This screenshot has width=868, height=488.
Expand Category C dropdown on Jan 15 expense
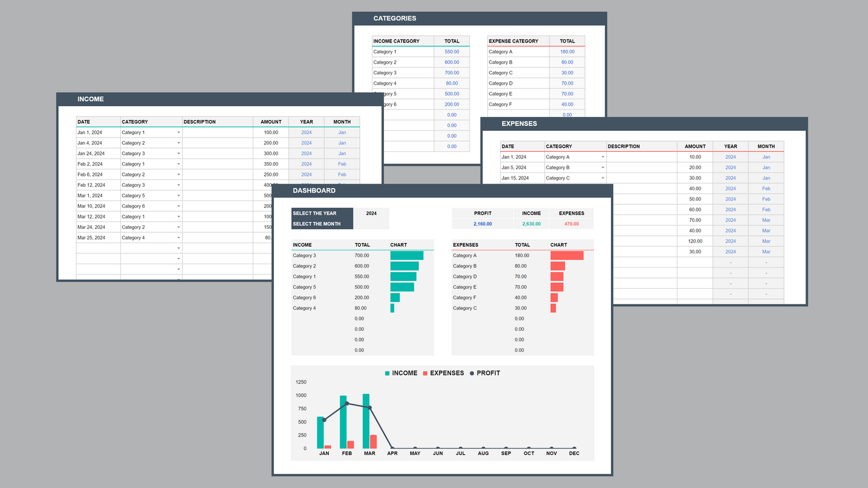[x=602, y=178]
